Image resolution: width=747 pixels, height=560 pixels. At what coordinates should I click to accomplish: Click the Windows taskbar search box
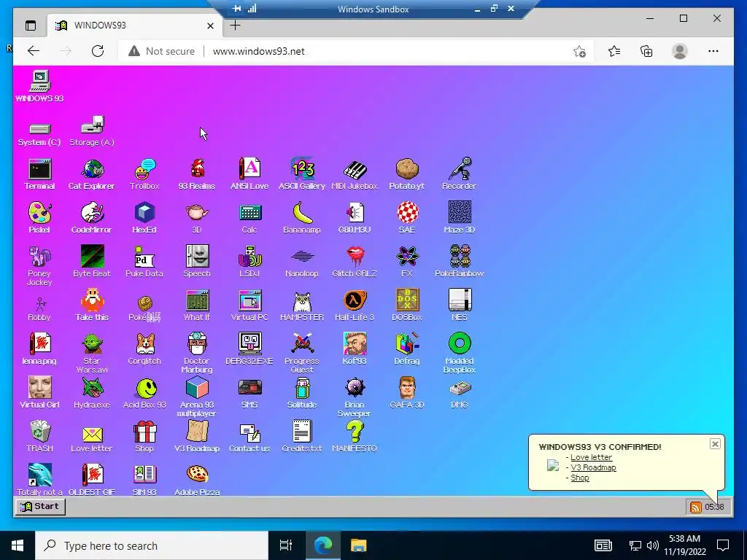pos(152,545)
